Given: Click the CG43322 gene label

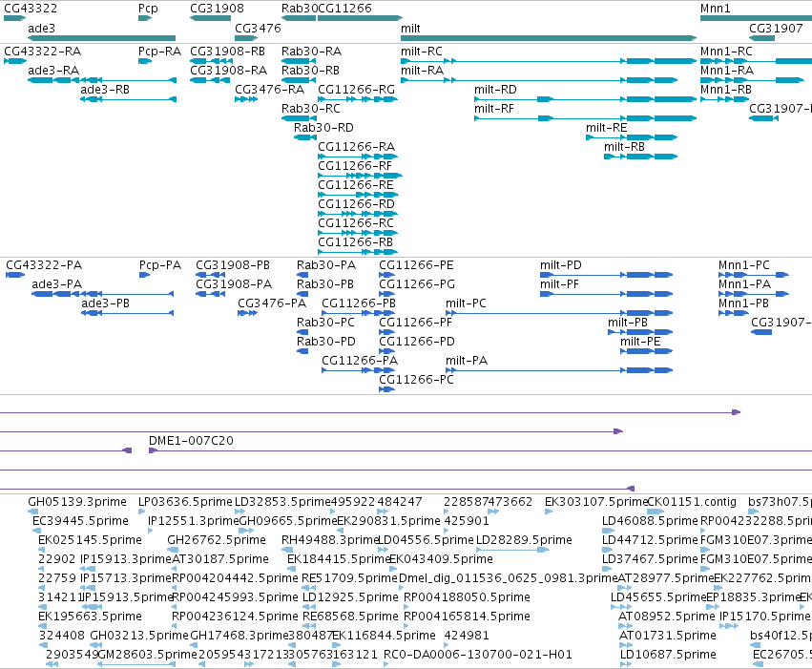Looking at the screenshot, I should (x=31, y=9).
